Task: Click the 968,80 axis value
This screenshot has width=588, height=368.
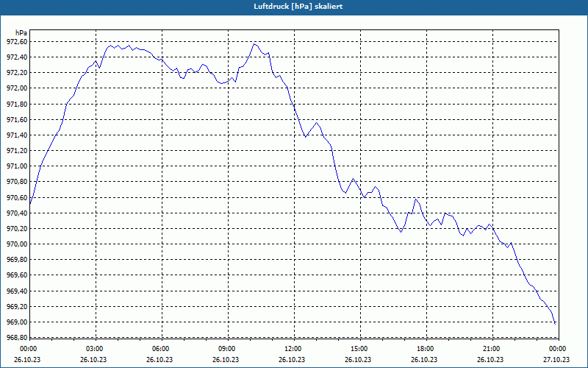Action: click(x=17, y=338)
